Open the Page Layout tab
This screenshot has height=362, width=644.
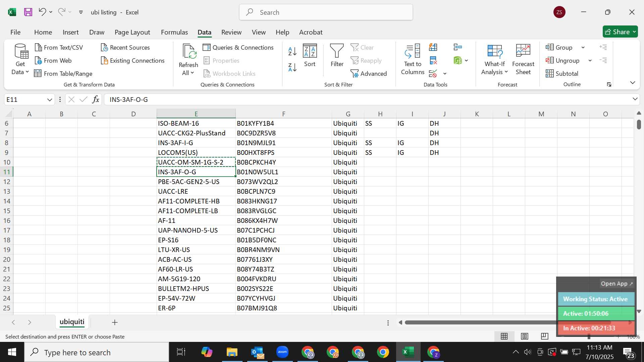pyautogui.click(x=132, y=32)
